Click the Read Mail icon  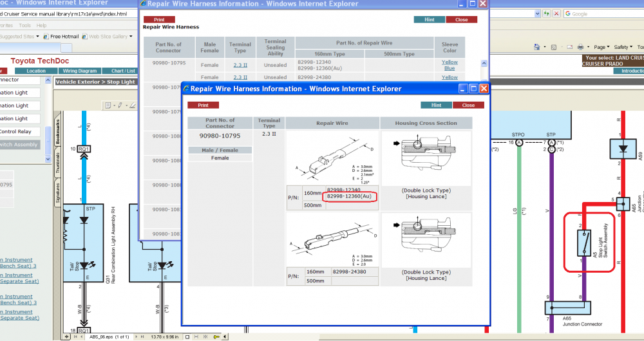(x=570, y=47)
